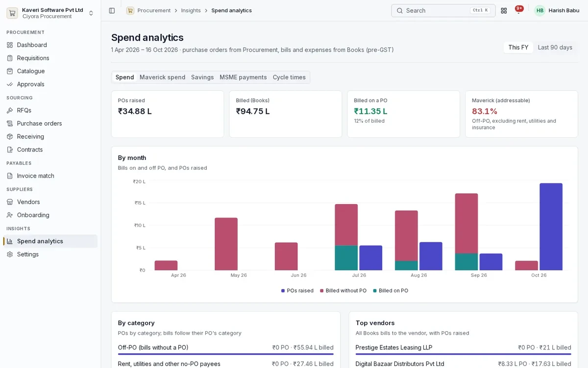Open the apps grid icon

(x=504, y=10)
